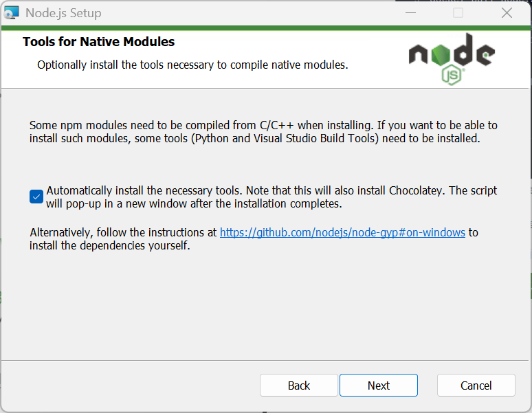Click the Node.js logo in the header

(x=452, y=59)
